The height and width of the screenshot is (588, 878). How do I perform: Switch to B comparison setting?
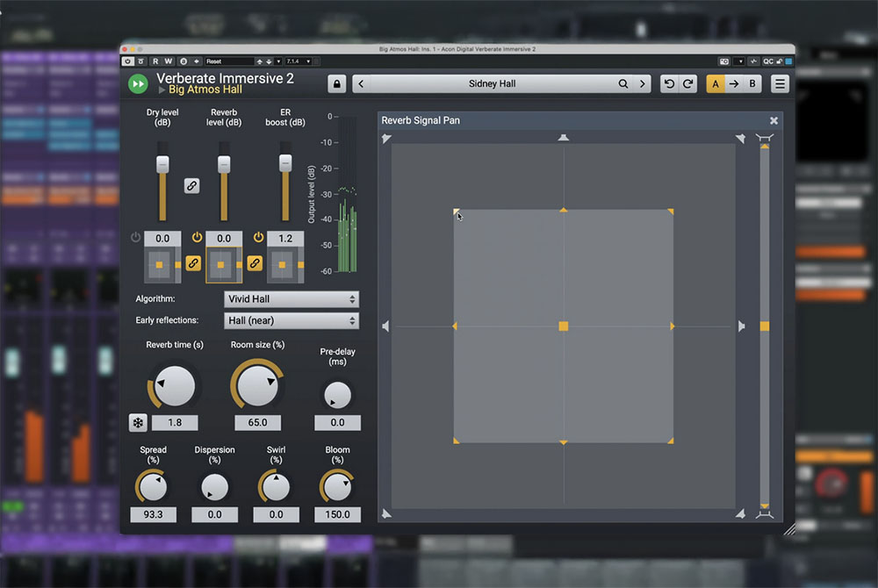752,84
